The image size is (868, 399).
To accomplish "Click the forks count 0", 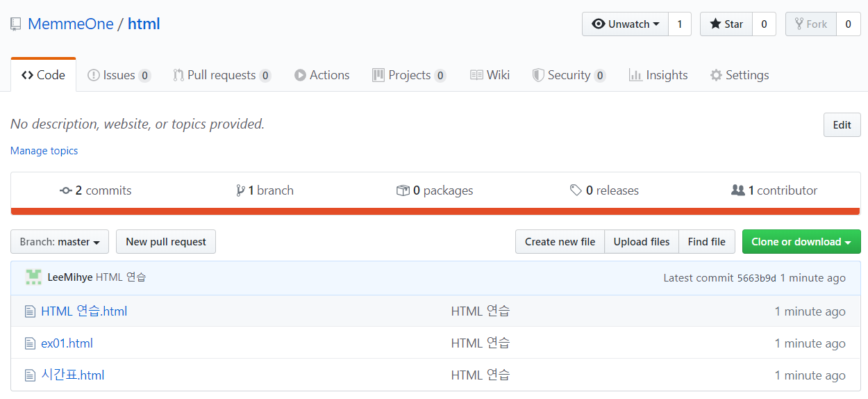I will click(849, 24).
